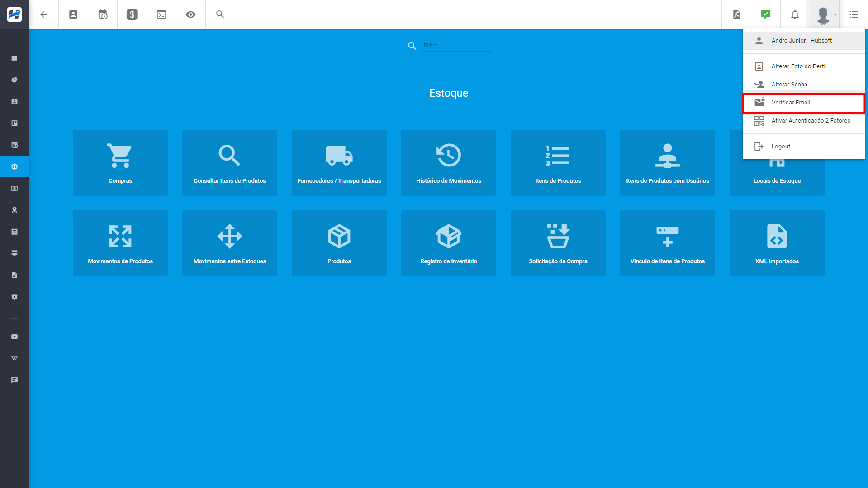Open the contact card icon in top toolbar
This screenshot has height=488, width=868.
pos(73,14)
